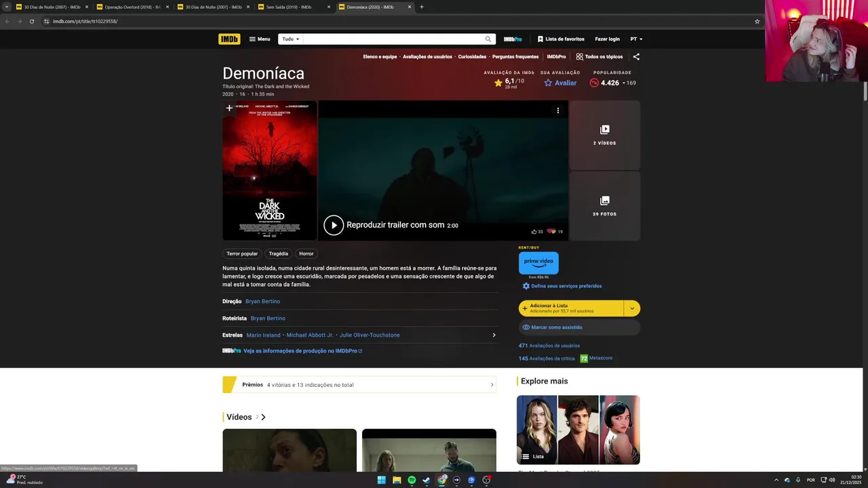Click the IMDb logo home button
The height and width of the screenshot is (488, 868).
[x=229, y=39]
